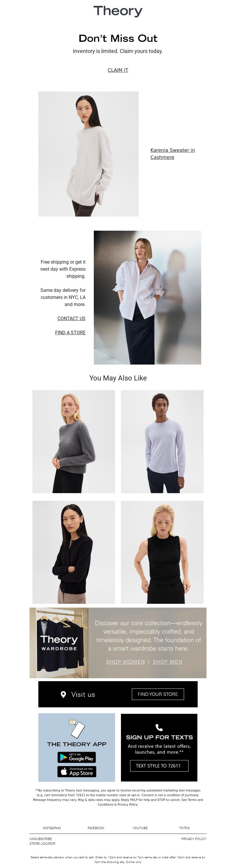
Task: Click the FIND YOUR STORE button
Action: tap(158, 694)
